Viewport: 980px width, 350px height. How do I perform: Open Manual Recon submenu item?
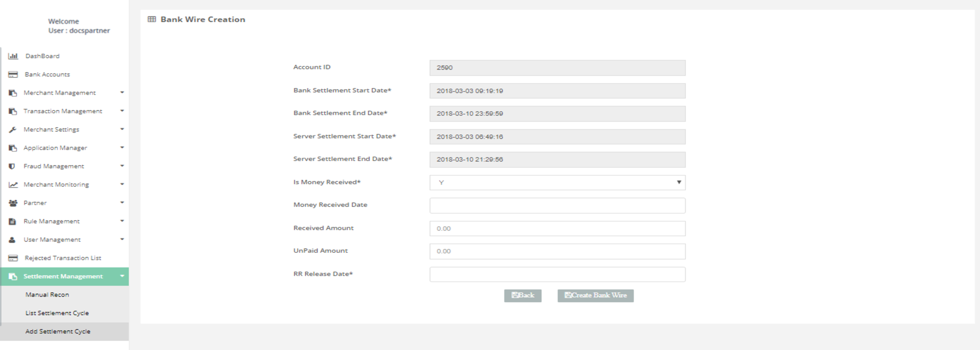point(47,295)
